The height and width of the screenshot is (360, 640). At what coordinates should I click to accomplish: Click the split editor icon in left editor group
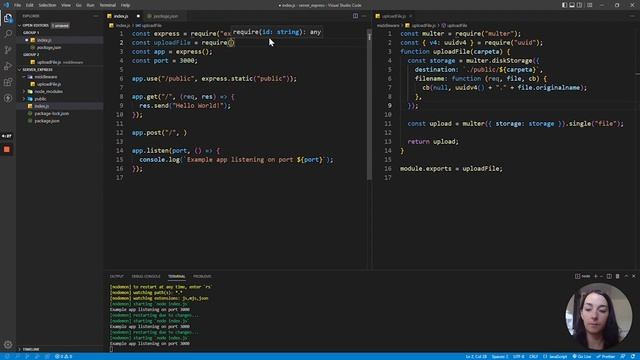coord(356,16)
